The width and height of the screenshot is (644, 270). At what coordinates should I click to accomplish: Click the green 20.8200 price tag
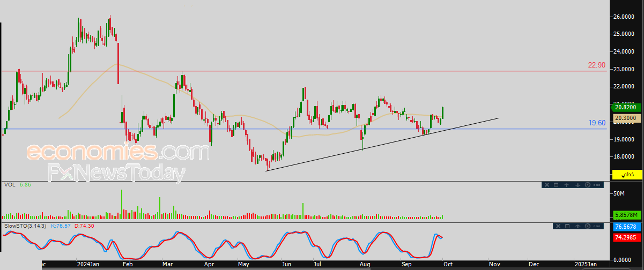click(627, 107)
